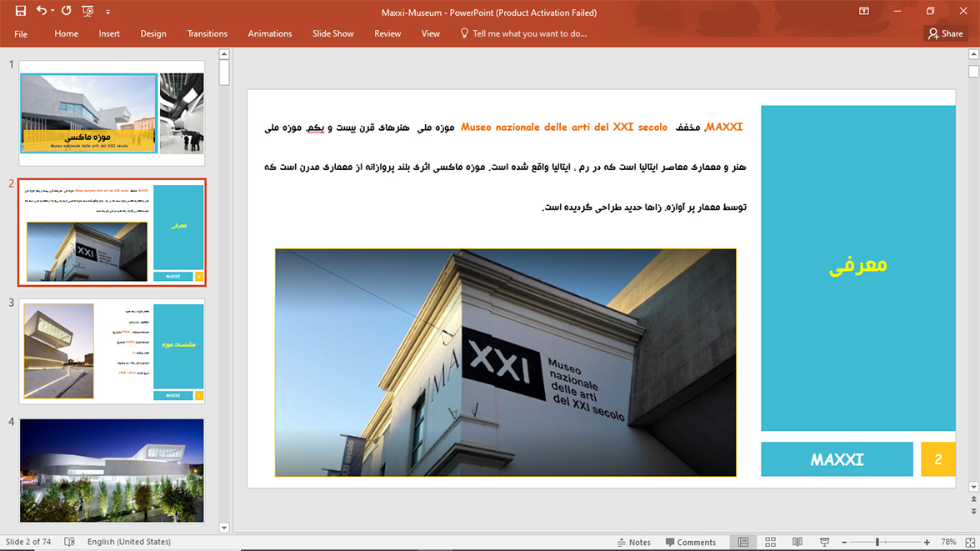Click the zoom slider handle
This screenshot has width=980, height=551.
click(x=877, y=542)
